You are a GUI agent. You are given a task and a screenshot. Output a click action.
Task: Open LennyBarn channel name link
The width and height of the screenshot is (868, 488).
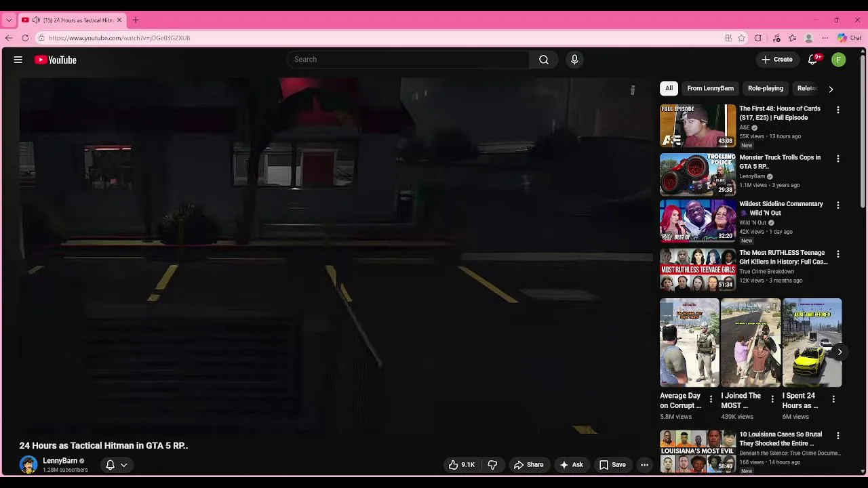coord(60,461)
